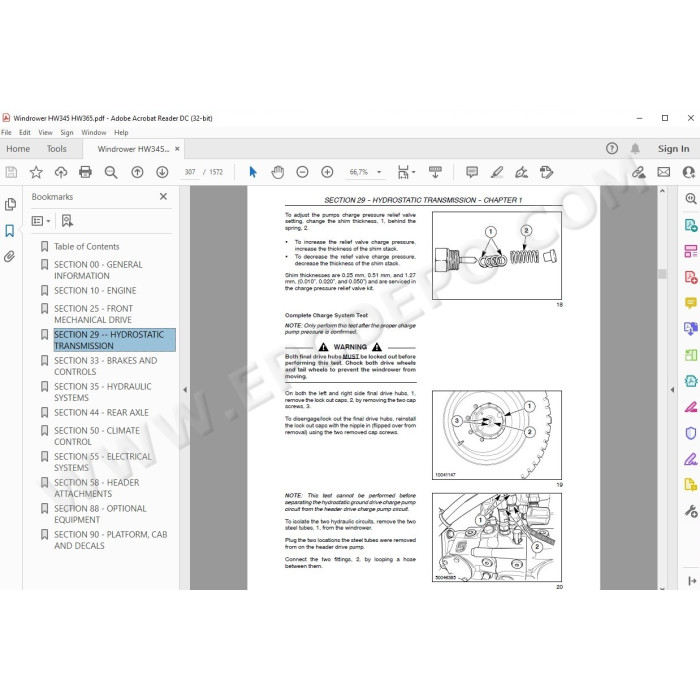Click the Save file icon
Viewport: 700px width, 700px height.
(11, 172)
